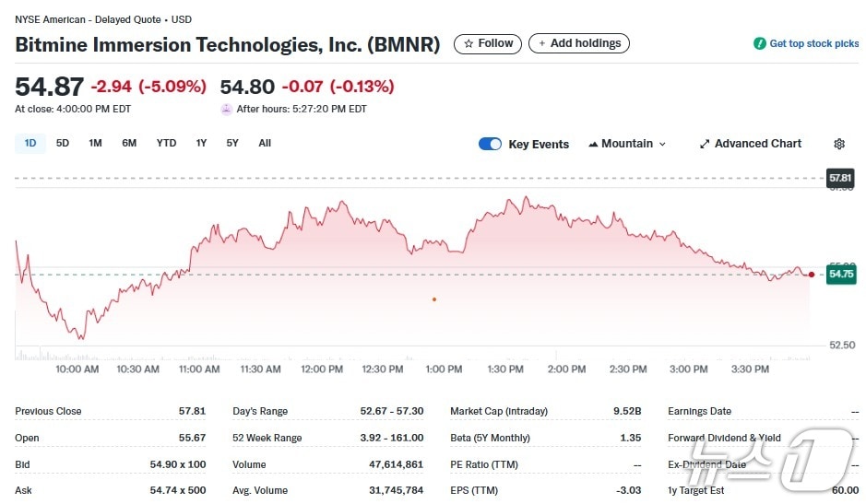Select the 6M chart range
Viewport: 866px width, 504px height.
[129, 143]
